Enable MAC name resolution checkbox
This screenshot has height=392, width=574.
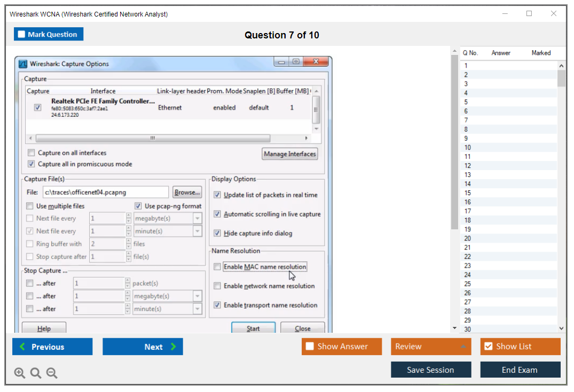pos(217,267)
